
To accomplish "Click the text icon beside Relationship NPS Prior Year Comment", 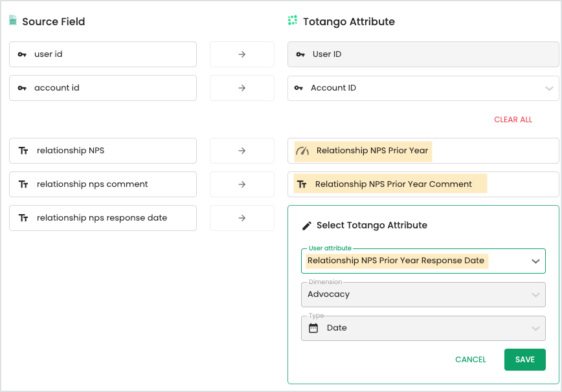I will tap(302, 184).
